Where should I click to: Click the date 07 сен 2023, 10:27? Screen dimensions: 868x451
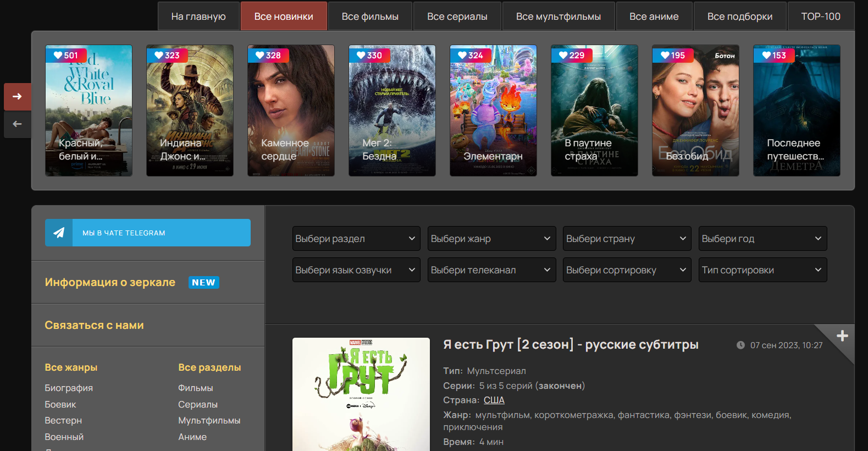[x=787, y=345]
